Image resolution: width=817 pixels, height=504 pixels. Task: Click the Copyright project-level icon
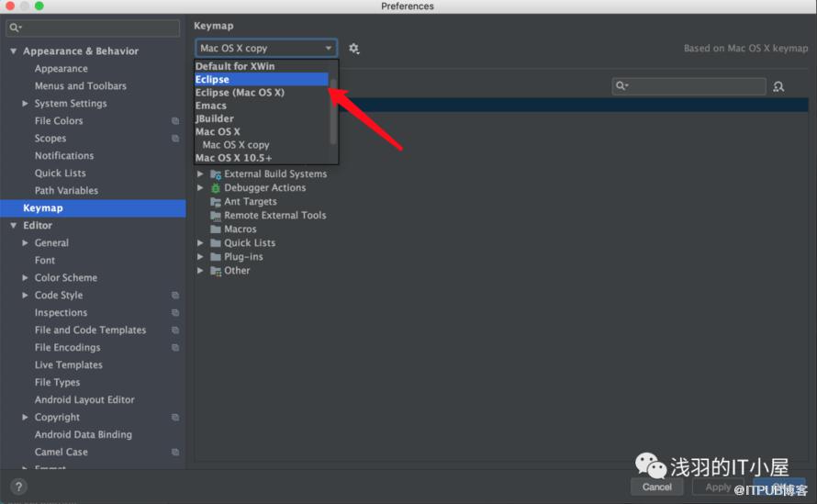(x=175, y=418)
